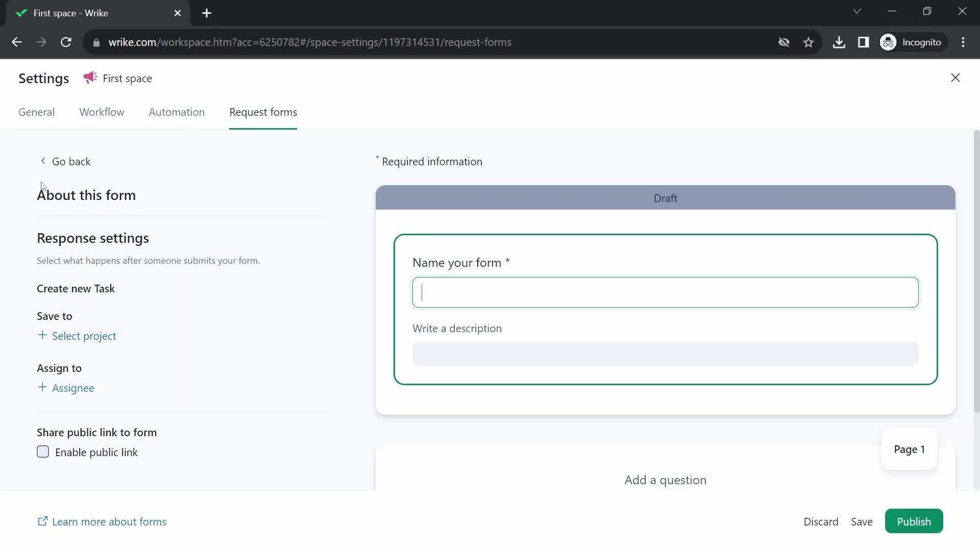Enable public link checkbox
Viewport: 980px width, 551px height.
(43, 452)
